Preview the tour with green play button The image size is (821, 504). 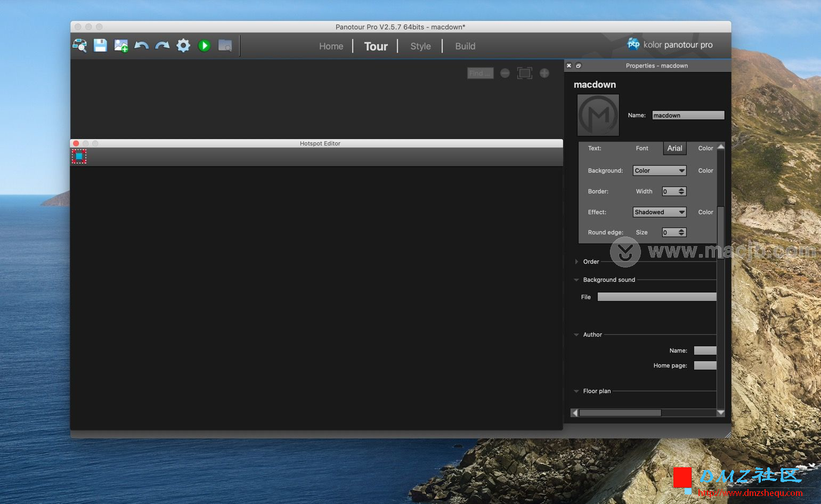[204, 46]
